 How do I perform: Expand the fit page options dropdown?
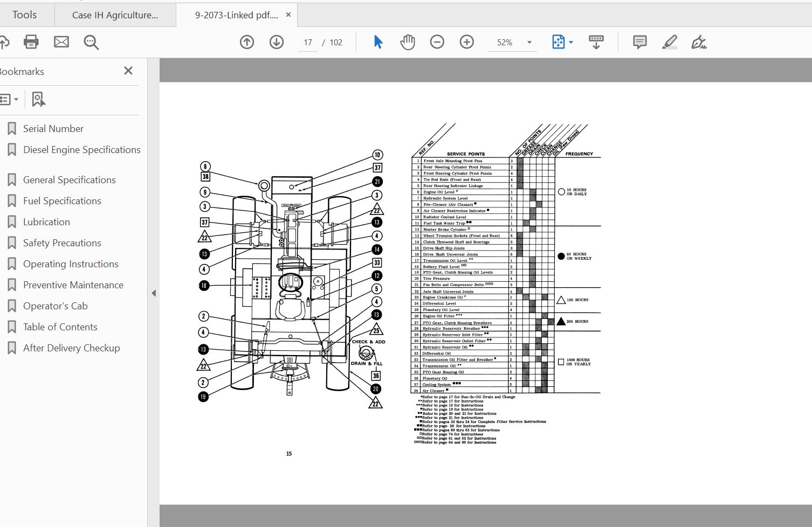tap(571, 43)
